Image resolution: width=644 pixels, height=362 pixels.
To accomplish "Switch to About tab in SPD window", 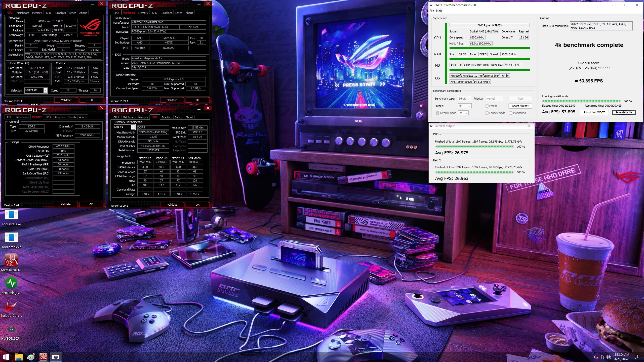I will tap(189, 117).
